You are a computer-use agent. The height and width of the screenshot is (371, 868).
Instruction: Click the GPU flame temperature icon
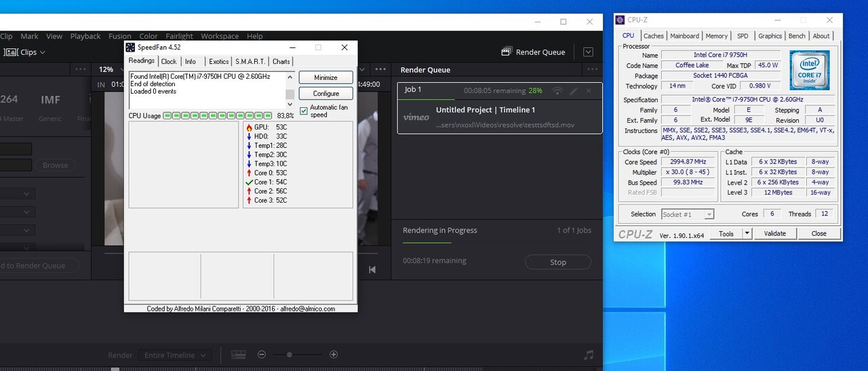point(249,127)
